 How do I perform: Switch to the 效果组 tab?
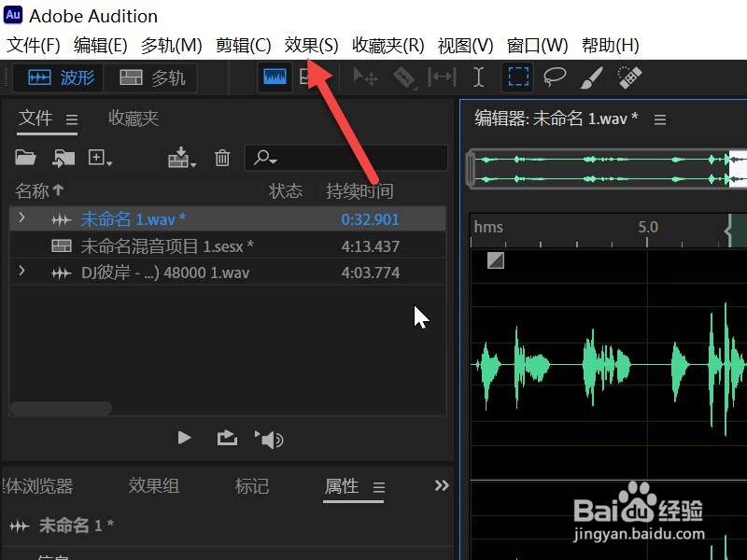[x=154, y=485]
